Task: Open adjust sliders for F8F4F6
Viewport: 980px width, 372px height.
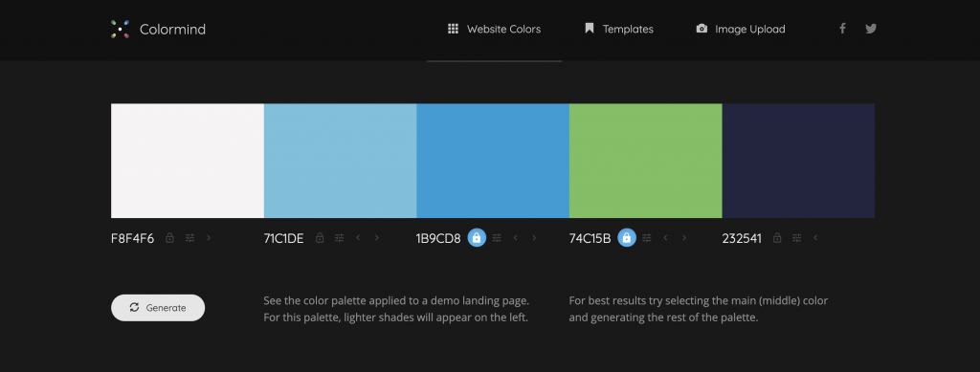Action: (190, 238)
